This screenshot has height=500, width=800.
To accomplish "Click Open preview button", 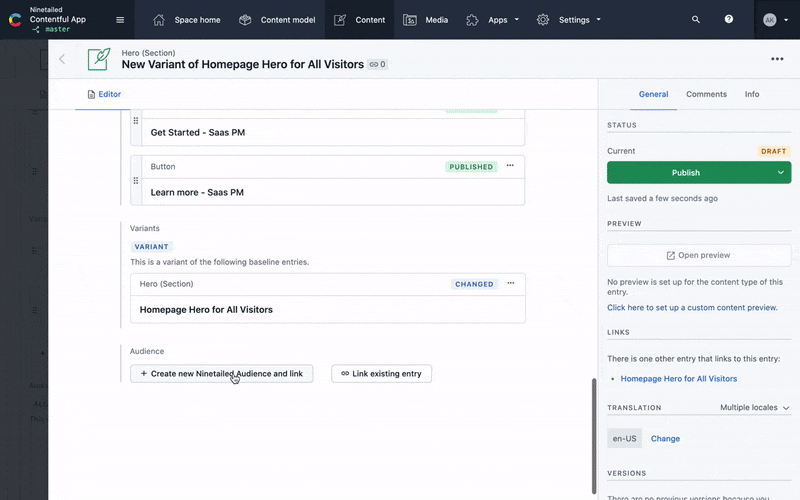I will [x=698, y=255].
